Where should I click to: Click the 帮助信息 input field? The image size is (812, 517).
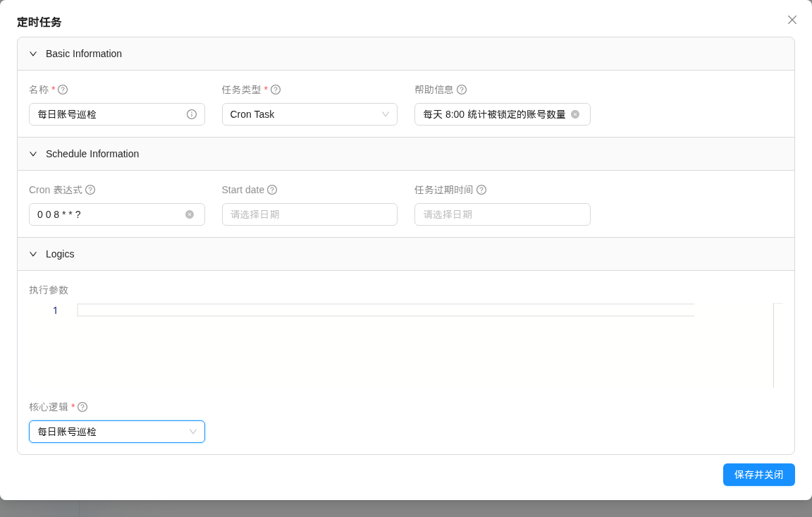click(x=503, y=114)
